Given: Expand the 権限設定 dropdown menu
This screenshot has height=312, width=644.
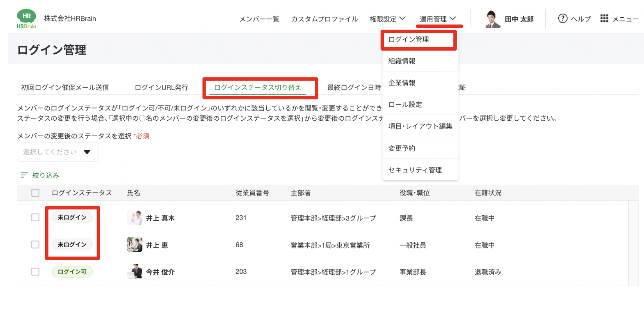Looking at the screenshot, I should [388, 19].
